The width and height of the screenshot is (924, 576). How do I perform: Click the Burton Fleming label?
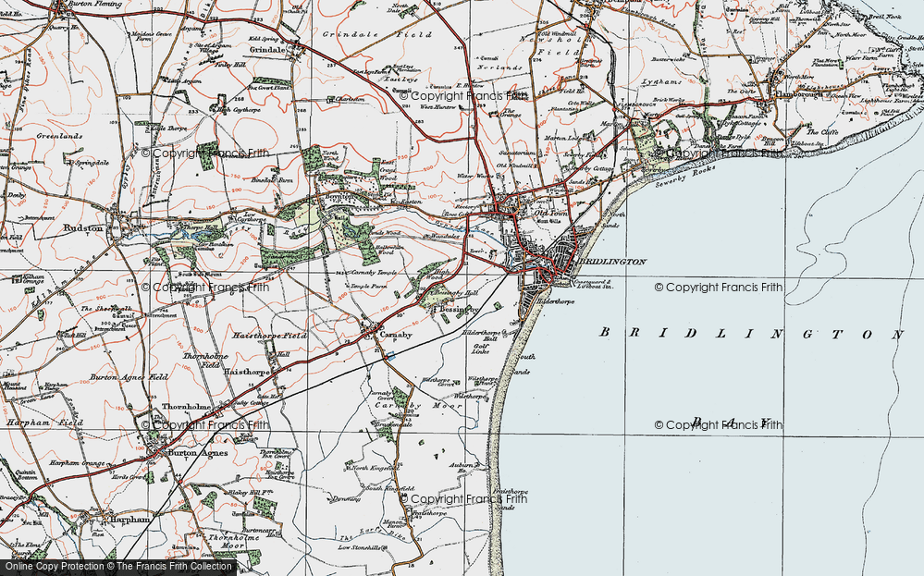coord(95,4)
